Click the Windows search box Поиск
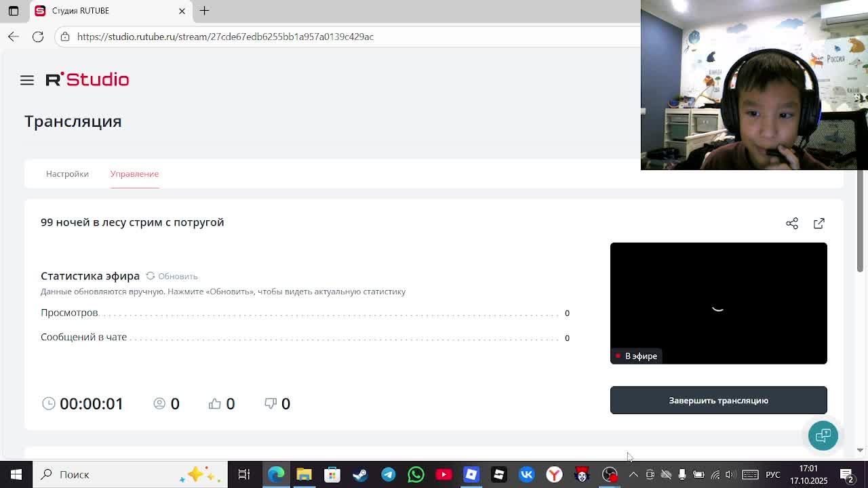This screenshot has width=868, height=488. [129, 474]
